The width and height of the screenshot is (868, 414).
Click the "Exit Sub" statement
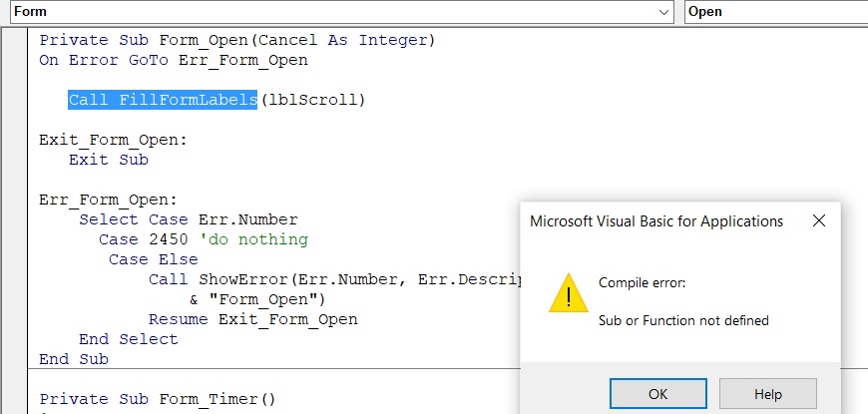coord(109,160)
